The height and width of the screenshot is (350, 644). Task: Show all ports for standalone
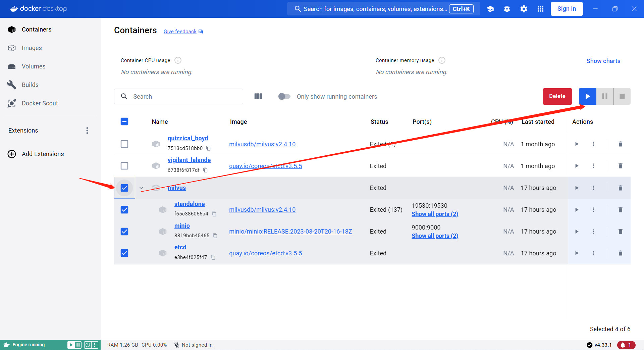[x=435, y=214]
